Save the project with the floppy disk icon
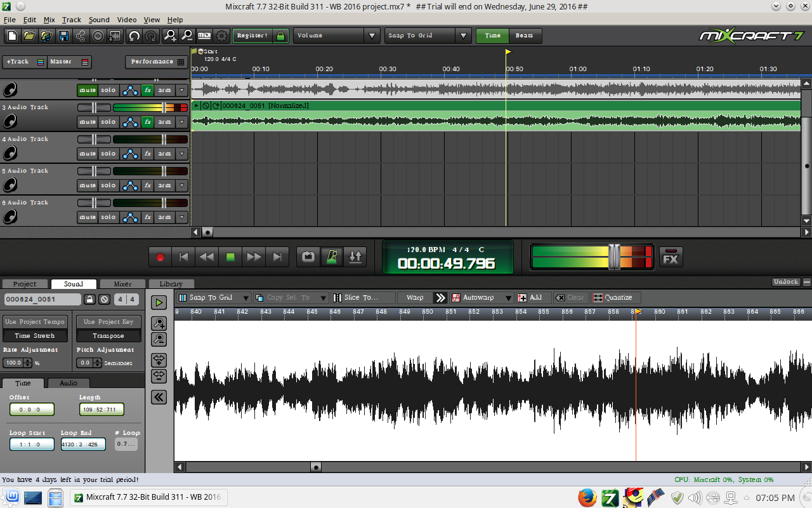Screen dimensions: 812x508 tap(63, 36)
